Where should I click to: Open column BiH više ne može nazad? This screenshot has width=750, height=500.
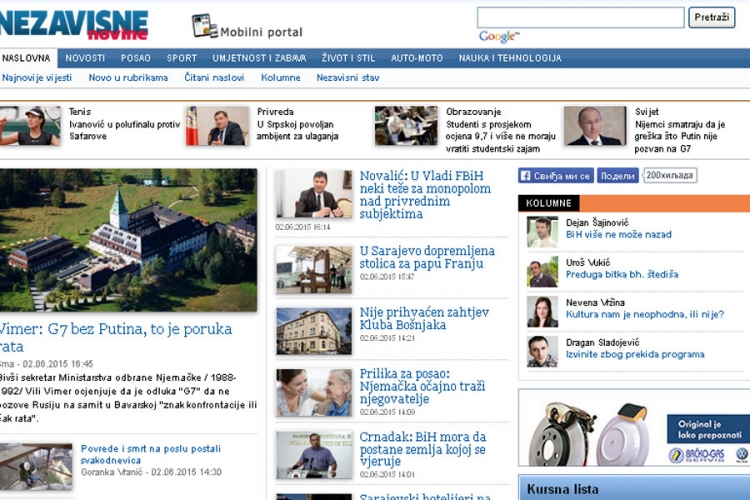(x=618, y=235)
